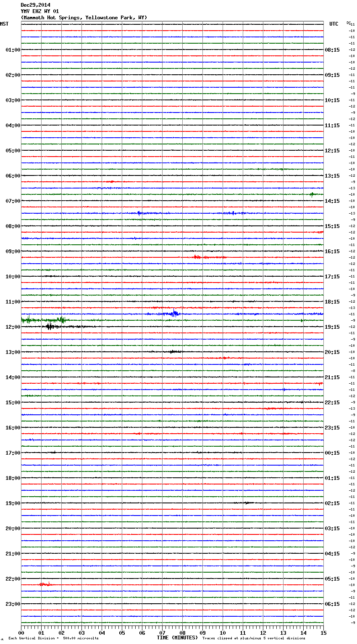
Task: Click the 18:15 UTC time label
Action: pos(332,302)
